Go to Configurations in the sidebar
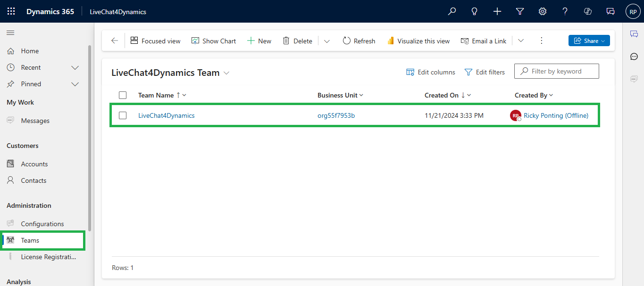Image resolution: width=644 pixels, height=286 pixels. (x=42, y=224)
